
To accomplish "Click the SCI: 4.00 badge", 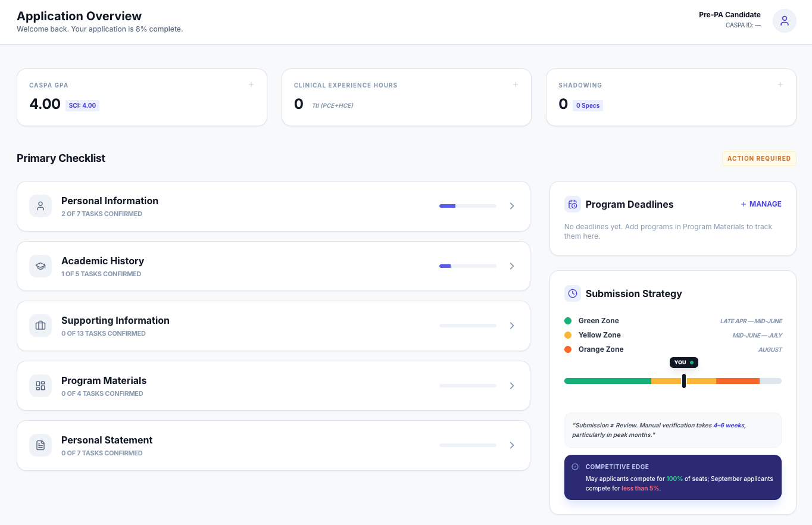I will click(x=82, y=105).
